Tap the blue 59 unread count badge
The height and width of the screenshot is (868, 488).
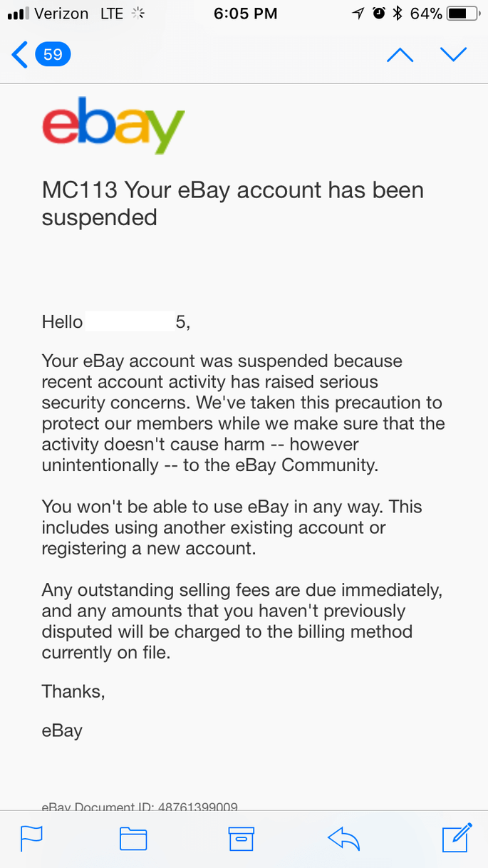pos(53,55)
